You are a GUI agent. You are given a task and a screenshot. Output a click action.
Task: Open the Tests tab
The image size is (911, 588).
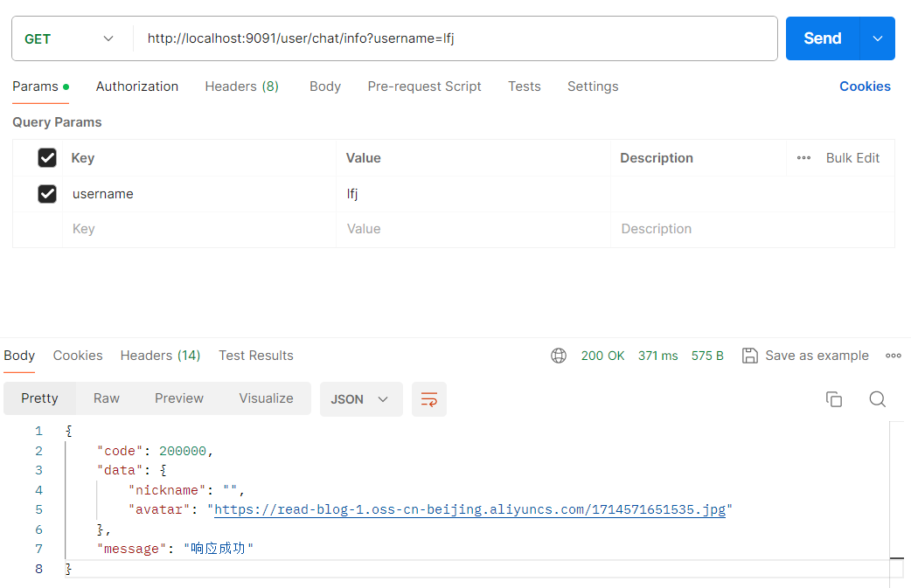point(524,86)
